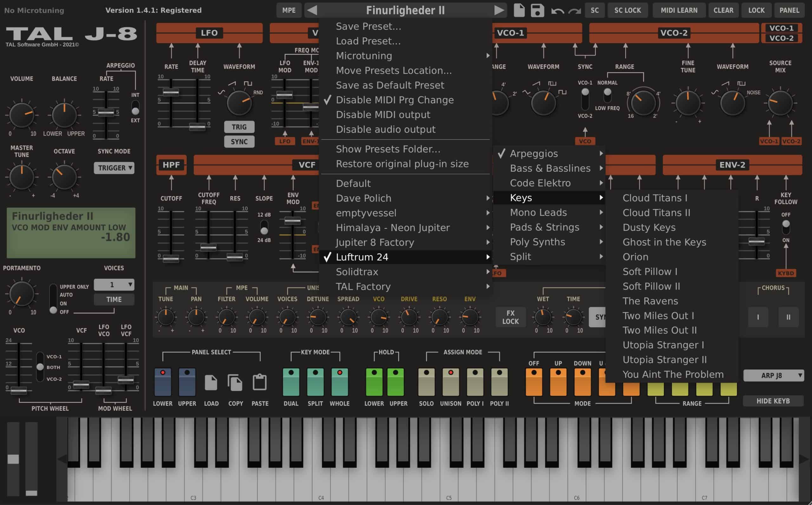Screen dimensions: 812x505
Task: Click the chorus I button
Action: pyautogui.click(x=757, y=317)
